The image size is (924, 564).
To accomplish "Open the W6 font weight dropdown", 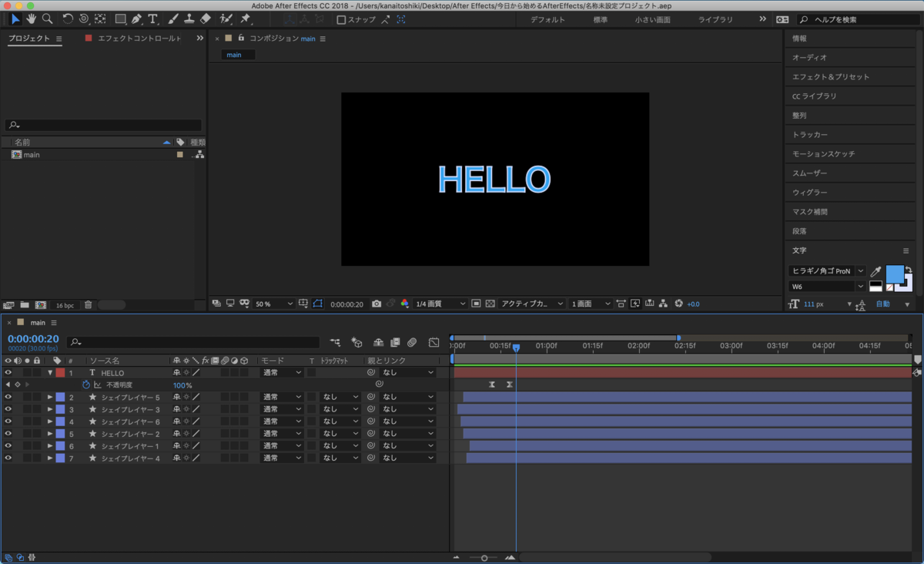I will tap(827, 287).
